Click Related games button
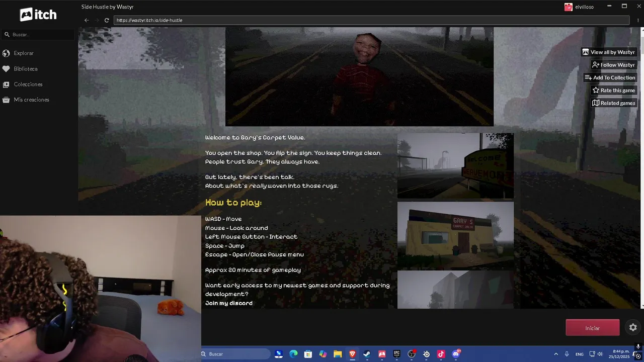 click(x=614, y=103)
